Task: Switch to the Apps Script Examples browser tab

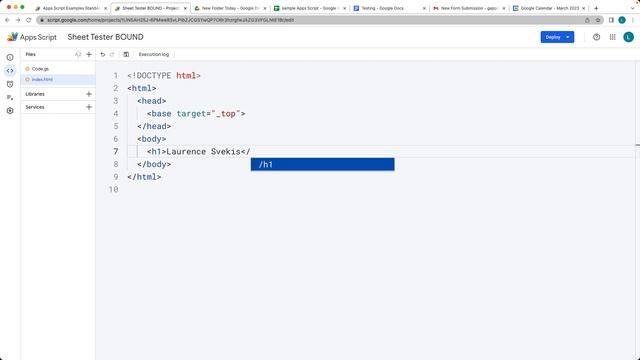Action: pyautogui.click(x=71, y=8)
